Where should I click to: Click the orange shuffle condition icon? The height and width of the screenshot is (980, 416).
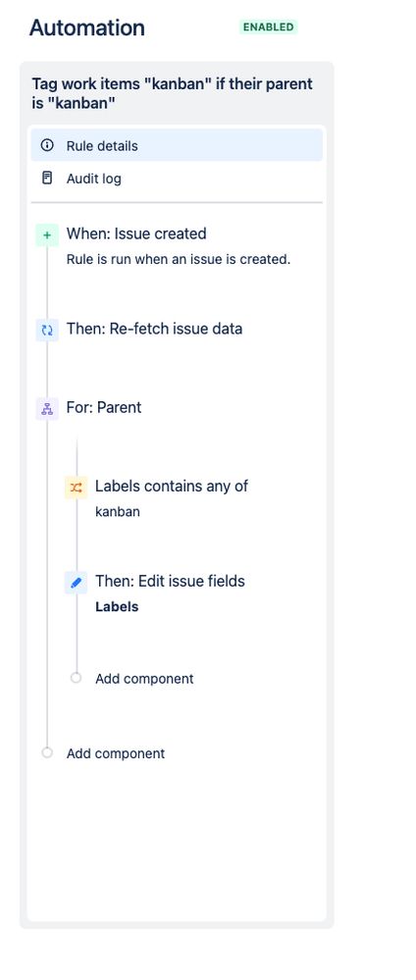click(x=76, y=488)
